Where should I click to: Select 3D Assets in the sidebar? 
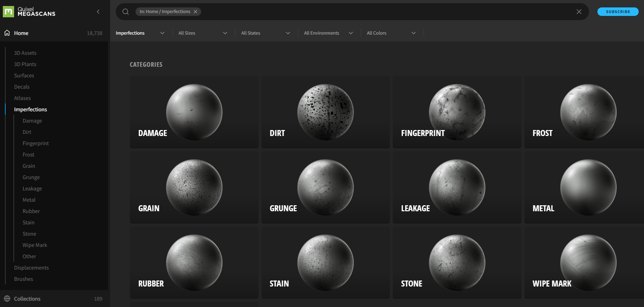25,53
